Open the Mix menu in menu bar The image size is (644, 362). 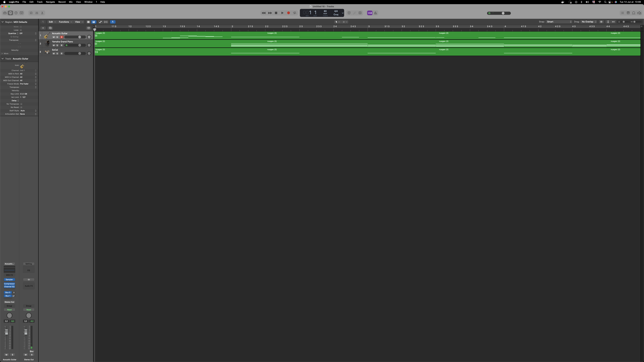click(71, 2)
